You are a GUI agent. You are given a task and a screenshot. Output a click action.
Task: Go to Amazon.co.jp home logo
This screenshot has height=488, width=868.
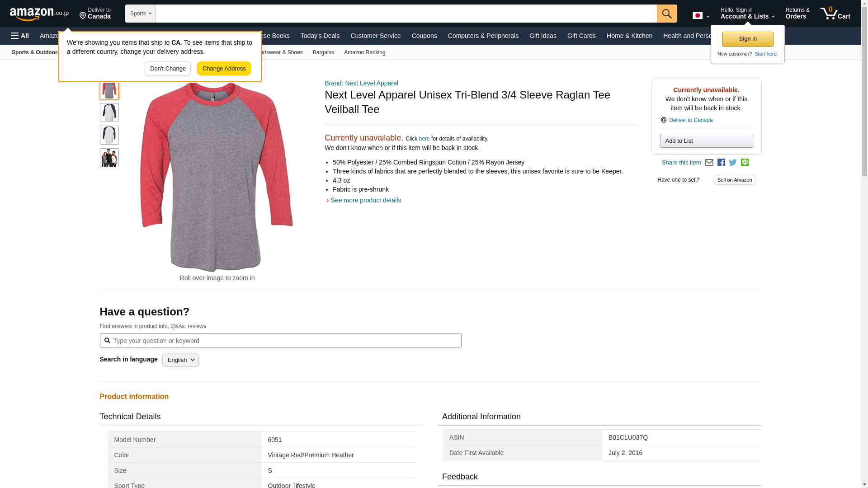(x=39, y=14)
